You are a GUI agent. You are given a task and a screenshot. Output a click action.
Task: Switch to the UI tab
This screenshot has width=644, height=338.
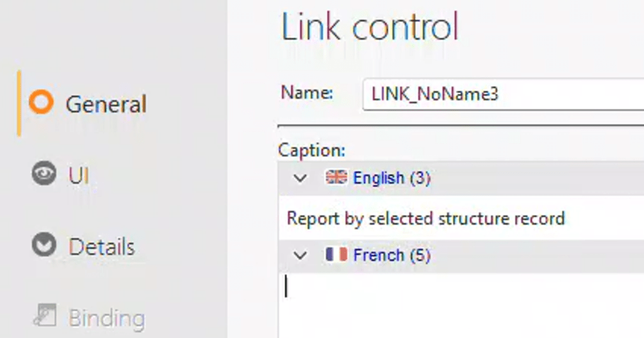[x=79, y=176]
